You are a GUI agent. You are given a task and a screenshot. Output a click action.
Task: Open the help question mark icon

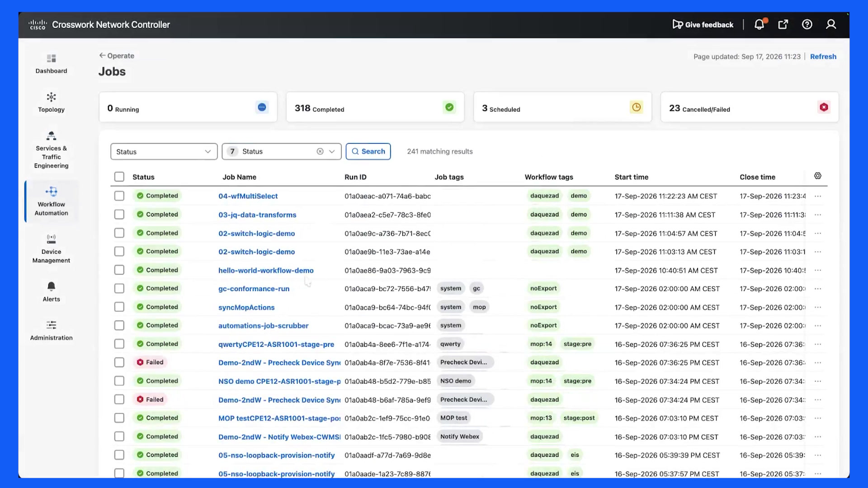tap(807, 24)
